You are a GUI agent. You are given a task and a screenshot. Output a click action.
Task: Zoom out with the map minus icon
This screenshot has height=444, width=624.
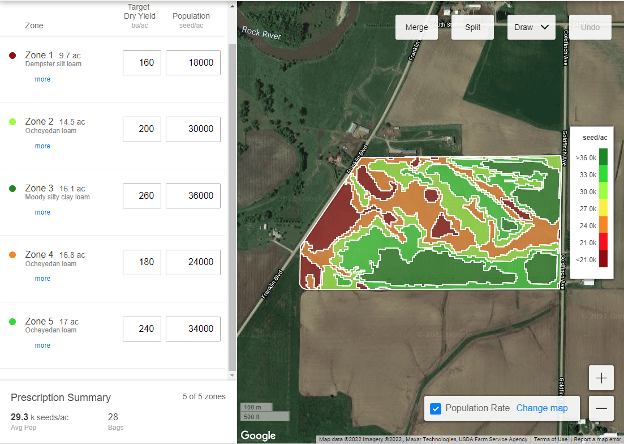pos(601,408)
